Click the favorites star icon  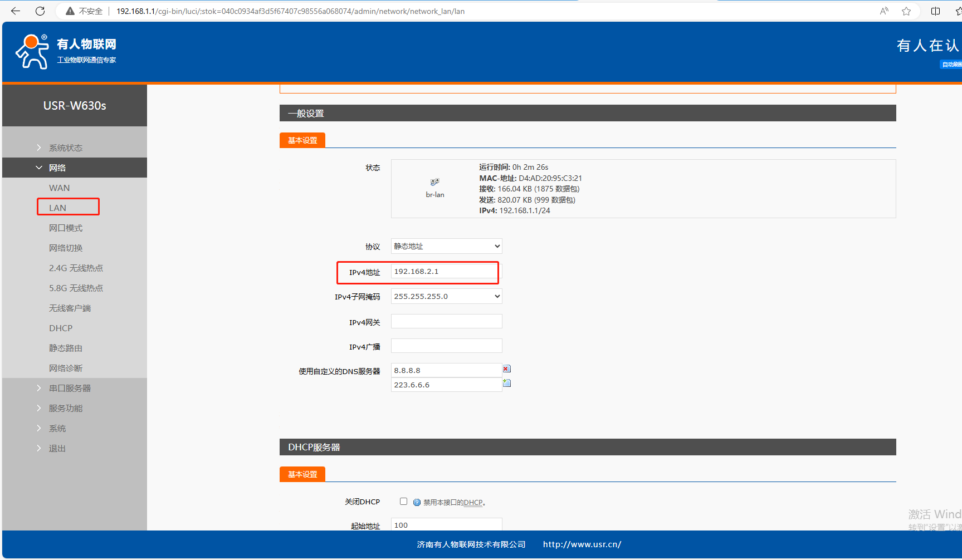click(x=906, y=11)
